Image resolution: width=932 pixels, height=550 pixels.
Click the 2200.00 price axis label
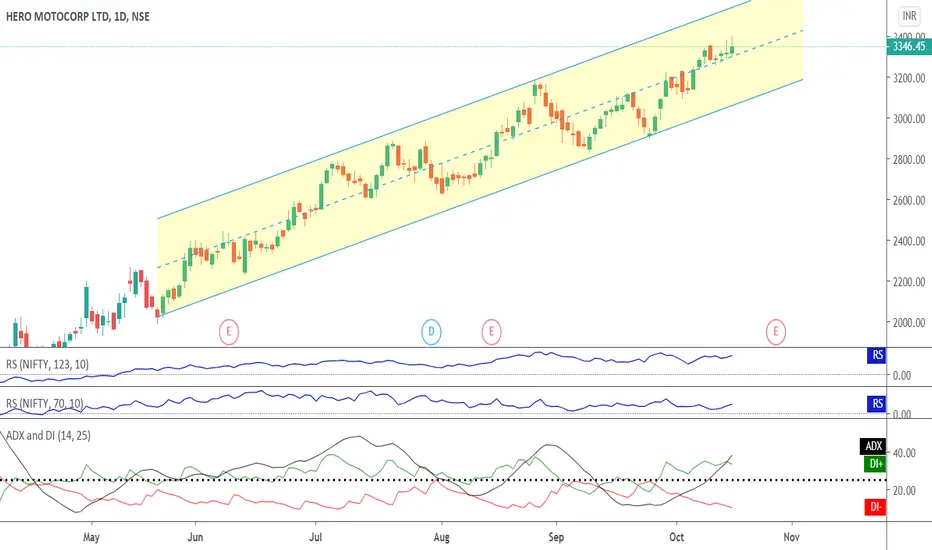click(x=909, y=282)
